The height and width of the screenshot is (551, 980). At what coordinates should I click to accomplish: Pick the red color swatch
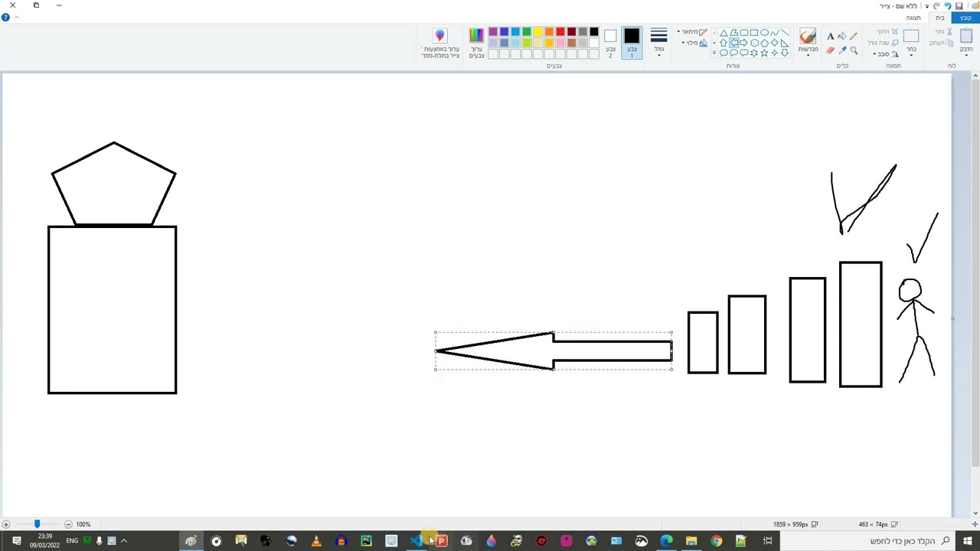pos(560,31)
